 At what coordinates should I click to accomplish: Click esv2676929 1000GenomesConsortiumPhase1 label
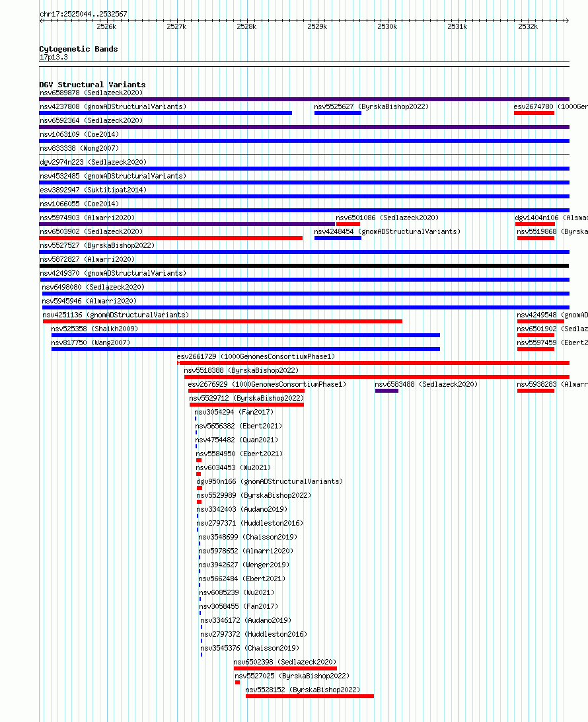267,384
